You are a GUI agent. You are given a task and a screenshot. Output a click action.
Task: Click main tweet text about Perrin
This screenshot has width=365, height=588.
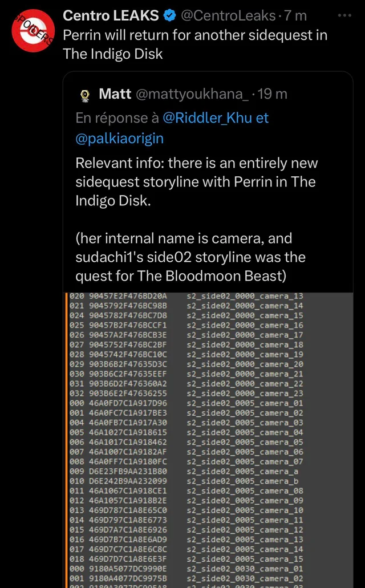click(x=195, y=44)
